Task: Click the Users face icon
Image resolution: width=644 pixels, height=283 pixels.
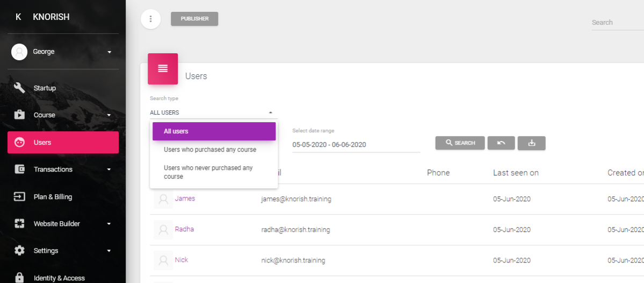Action: [x=19, y=143]
